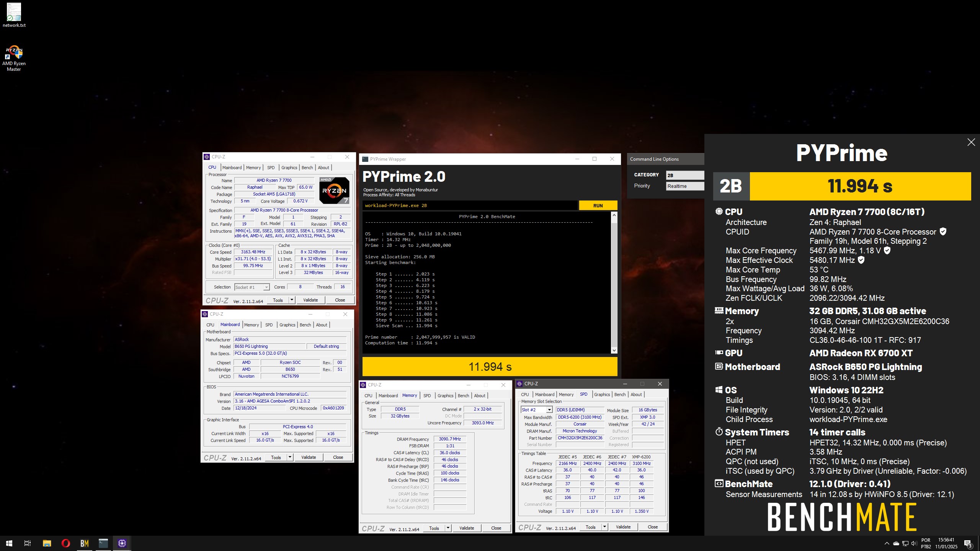The image size is (980, 551).
Task: Close the BenchMate result panel
Action: [971, 142]
